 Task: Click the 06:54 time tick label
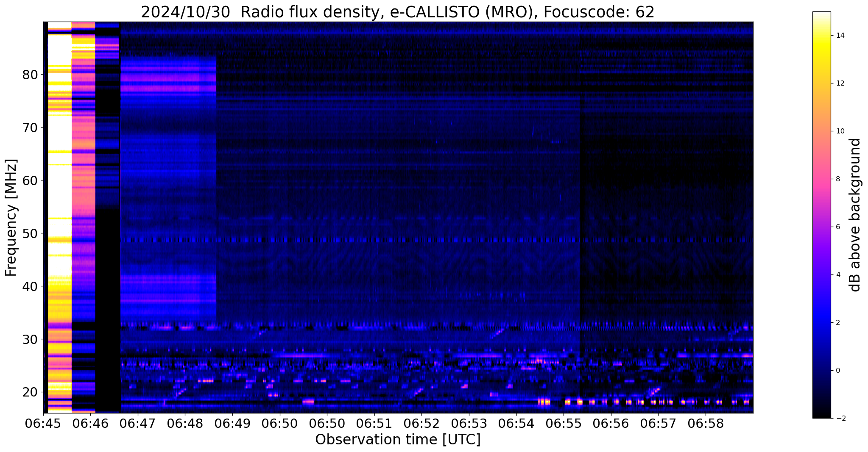tap(516, 424)
